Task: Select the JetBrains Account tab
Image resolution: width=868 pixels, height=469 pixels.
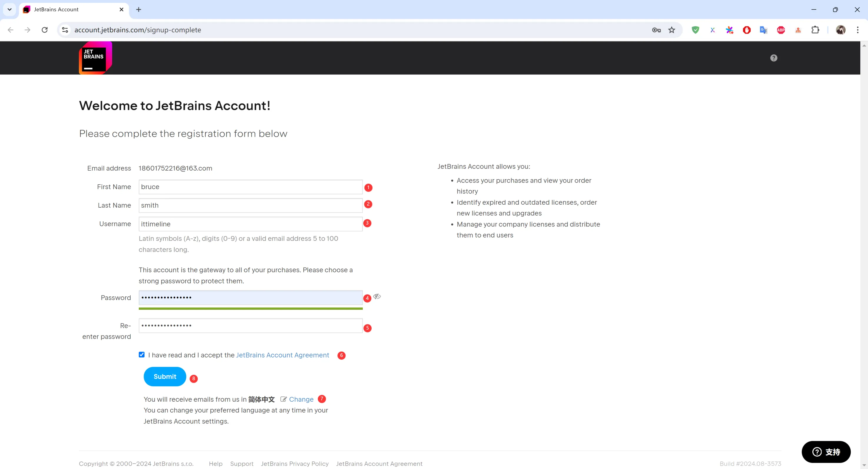Action: click(x=67, y=9)
